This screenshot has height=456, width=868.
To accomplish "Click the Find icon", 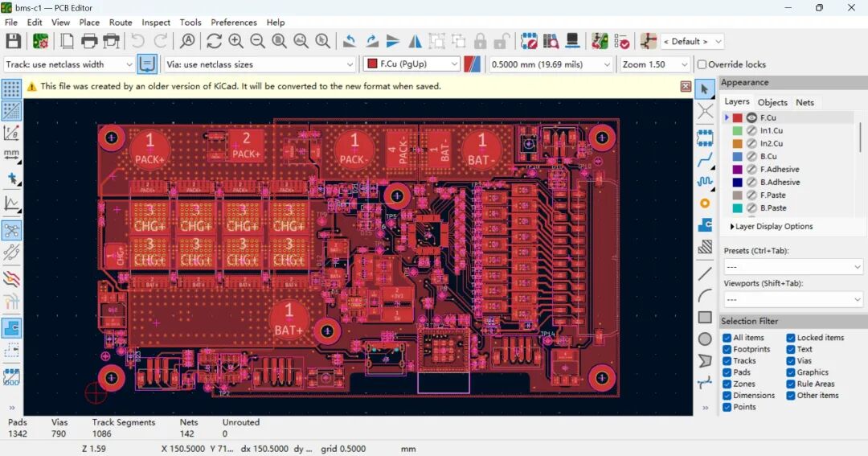I will (x=187, y=42).
